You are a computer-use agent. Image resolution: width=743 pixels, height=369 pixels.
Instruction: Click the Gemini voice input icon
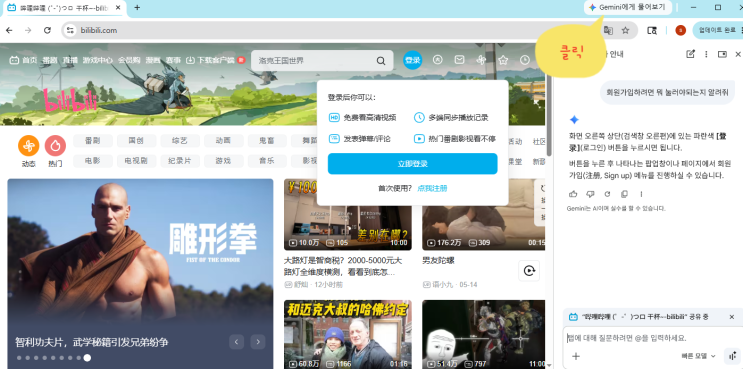(733, 356)
